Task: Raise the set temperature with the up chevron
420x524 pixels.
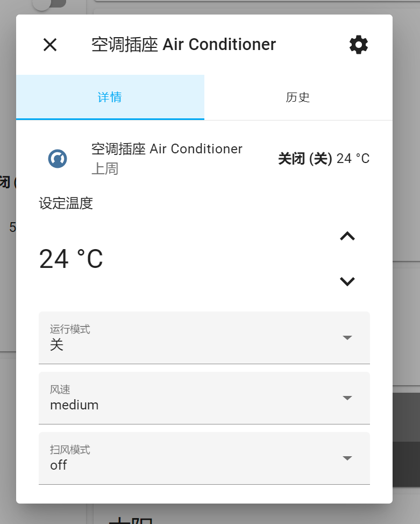Action: point(347,236)
